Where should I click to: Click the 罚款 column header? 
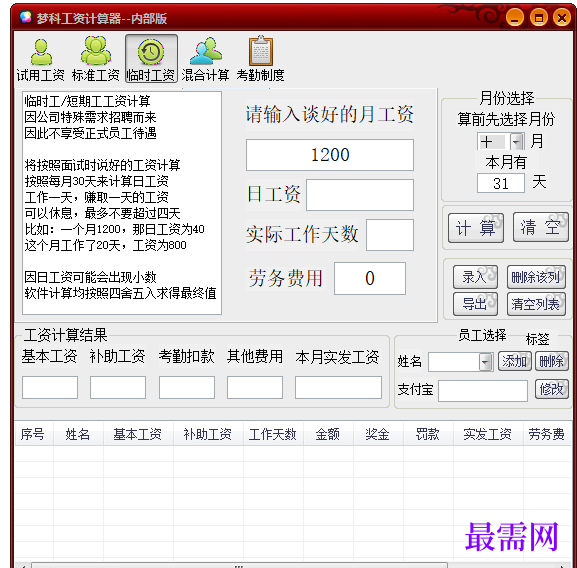[x=428, y=434]
